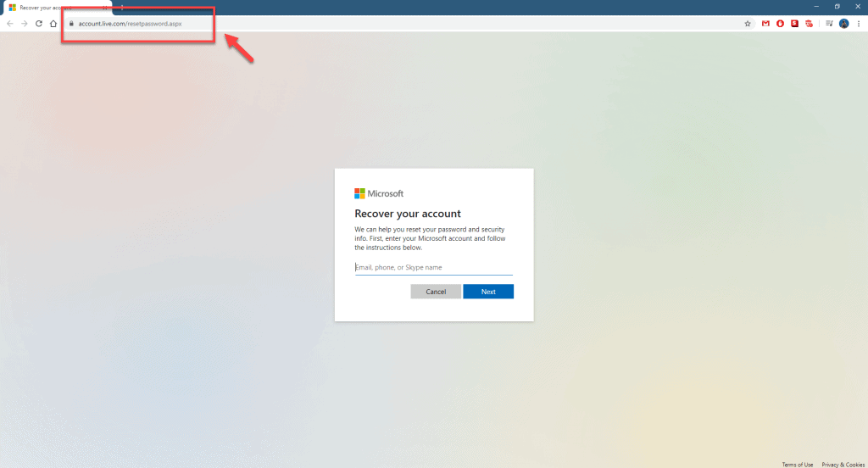Close the Recover your account tab
The height and width of the screenshot is (468, 868).
click(x=104, y=8)
